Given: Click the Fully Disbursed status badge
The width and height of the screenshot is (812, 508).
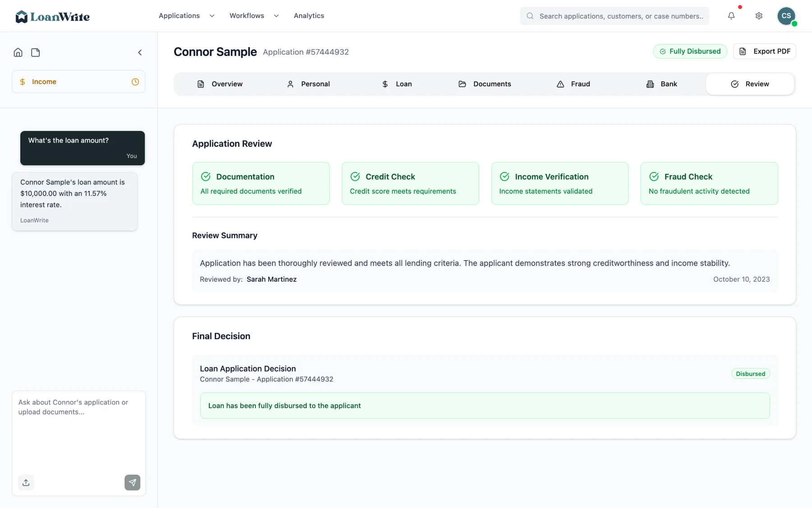Looking at the screenshot, I should point(690,51).
